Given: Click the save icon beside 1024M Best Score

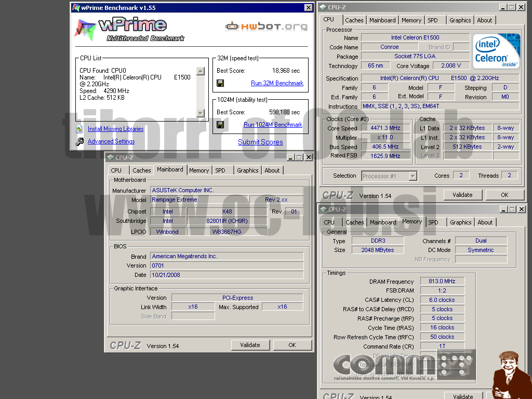Looking at the screenshot, I should [220, 125].
